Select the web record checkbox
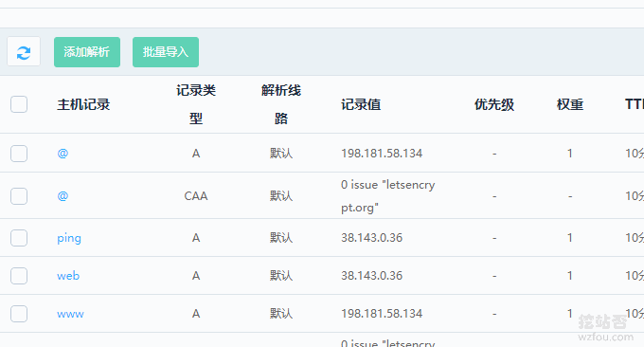 click(x=19, y=276)
